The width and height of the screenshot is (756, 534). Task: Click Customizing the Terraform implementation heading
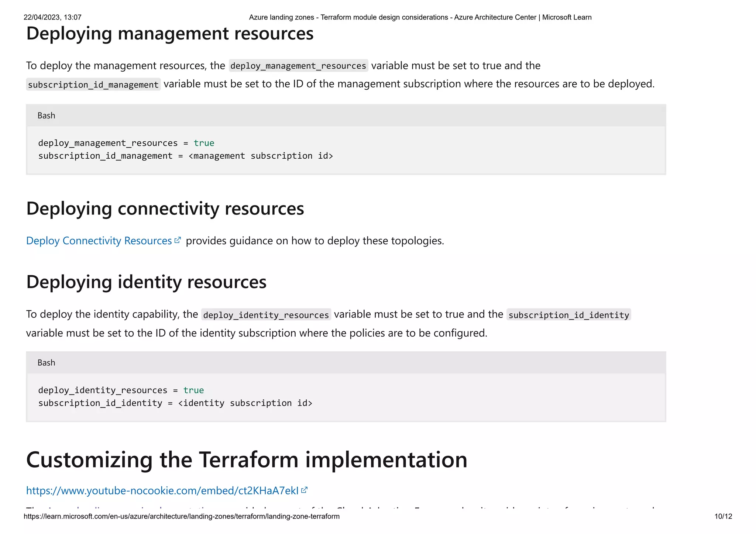[x=247, y=460]
